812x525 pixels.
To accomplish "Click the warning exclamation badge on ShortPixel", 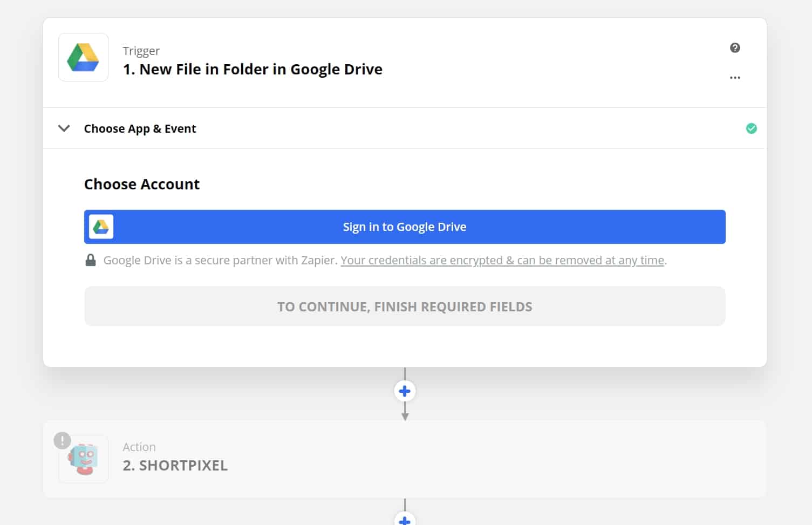I will [62, 440].
